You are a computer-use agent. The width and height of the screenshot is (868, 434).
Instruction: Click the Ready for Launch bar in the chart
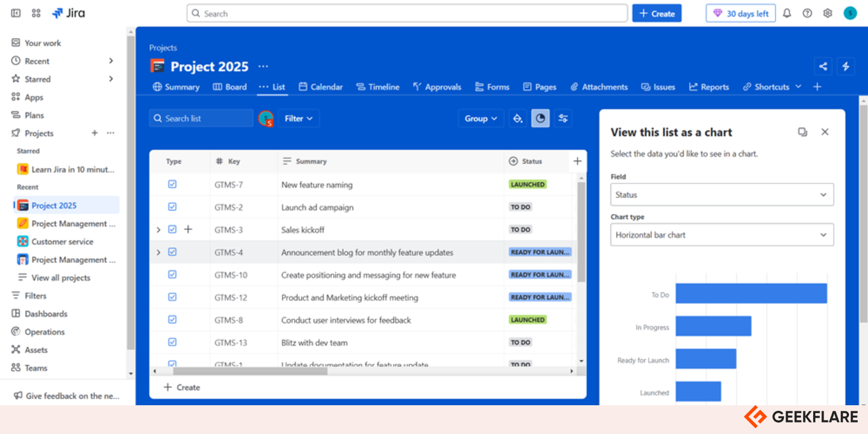[706, 359]
